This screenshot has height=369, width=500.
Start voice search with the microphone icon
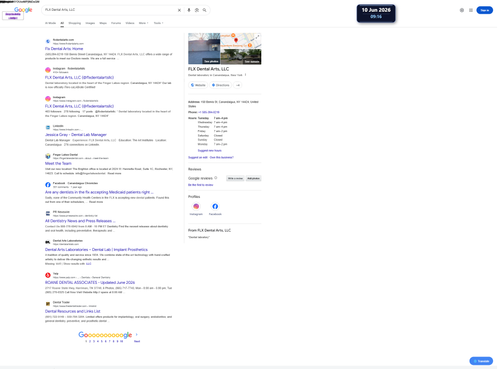click(x=189, y=10)
